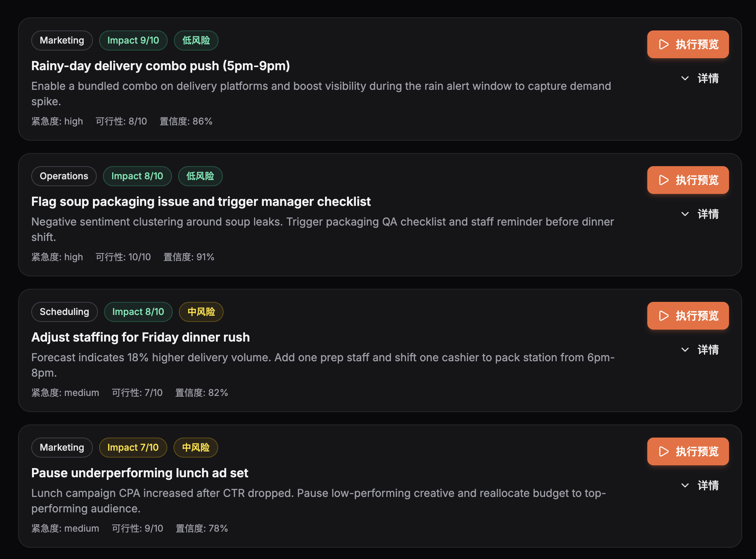The image size is (756, 559).
Task: Click the Impact 7/10 badge on the lunch ad card
Action: [x=133, y=447]
